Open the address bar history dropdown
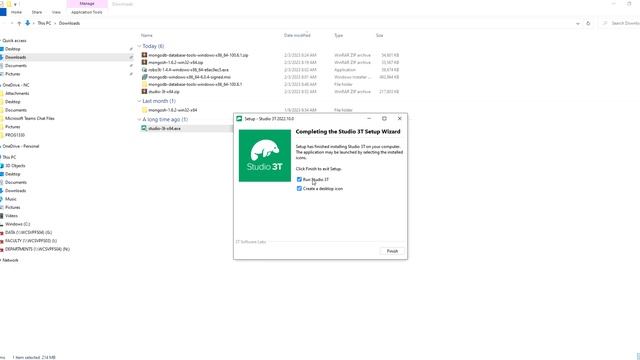The height and width of the screenshot is (360, 640). click(578, 24)
